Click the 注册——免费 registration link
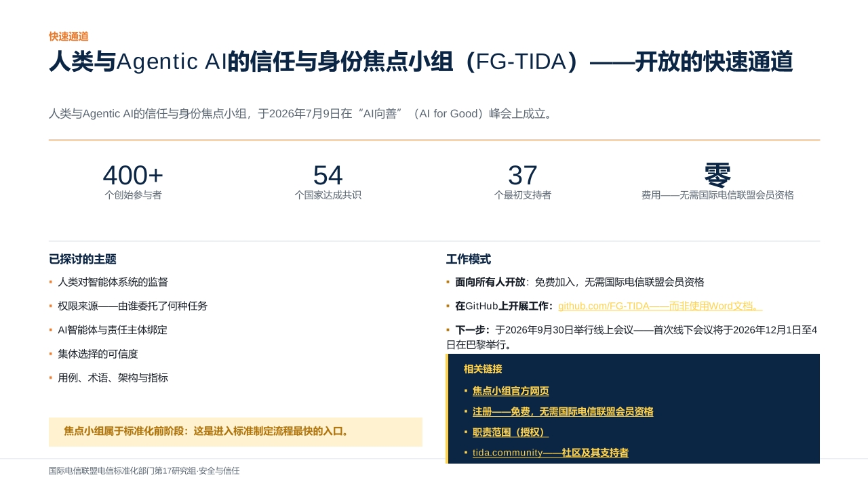Screen dimensions: 868x488 click(563, 411)
